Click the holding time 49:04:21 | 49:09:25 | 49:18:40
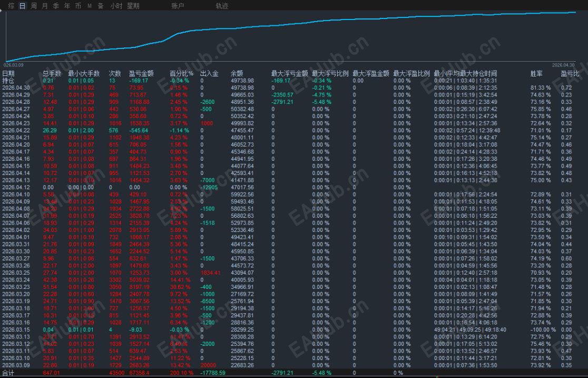Viewport: 588px width, 378px height. [x=470, y=329]
